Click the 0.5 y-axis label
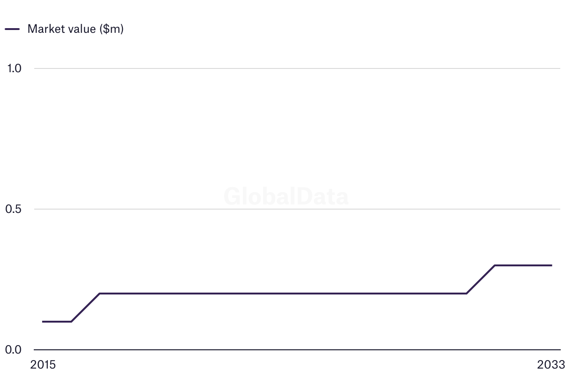Viewport: 572px width, 392px height. coord(14,209)
